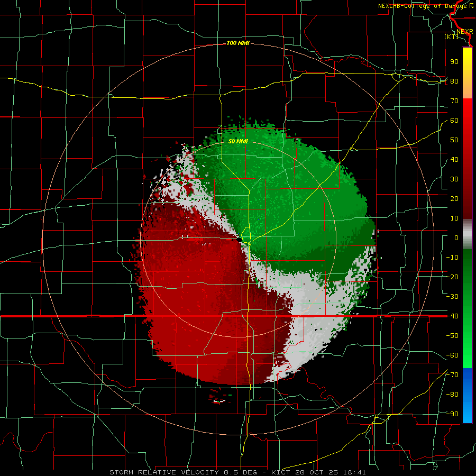Click the -40 label on the velocity scale
Viewport: 476px width, 476px height.
(452, 316)
